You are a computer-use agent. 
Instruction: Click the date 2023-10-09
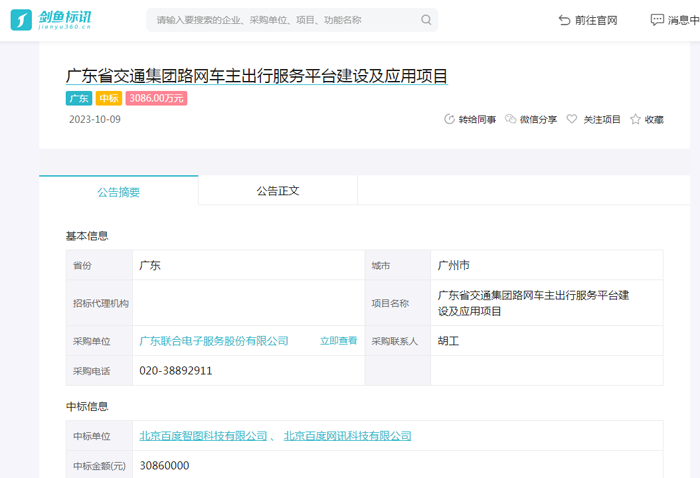pos(95,119)
